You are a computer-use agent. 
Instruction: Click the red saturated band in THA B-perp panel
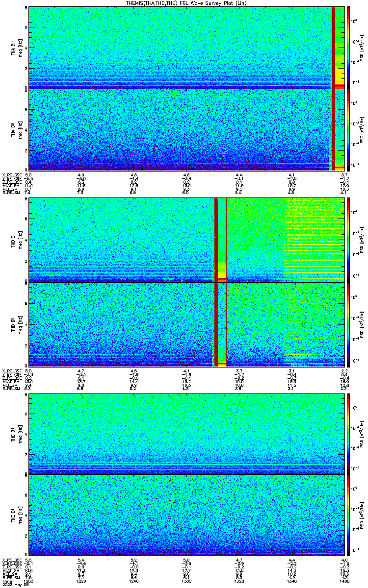coord(334,48)
